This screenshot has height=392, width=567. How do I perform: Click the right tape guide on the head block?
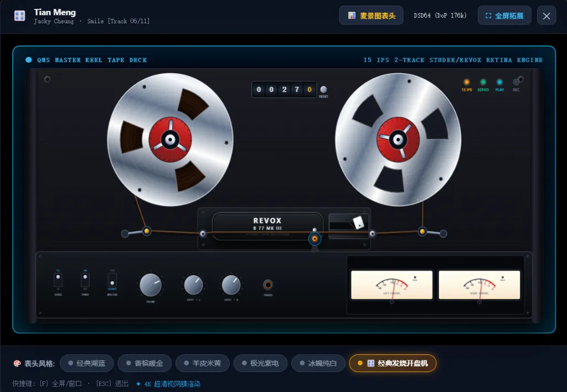373,234
